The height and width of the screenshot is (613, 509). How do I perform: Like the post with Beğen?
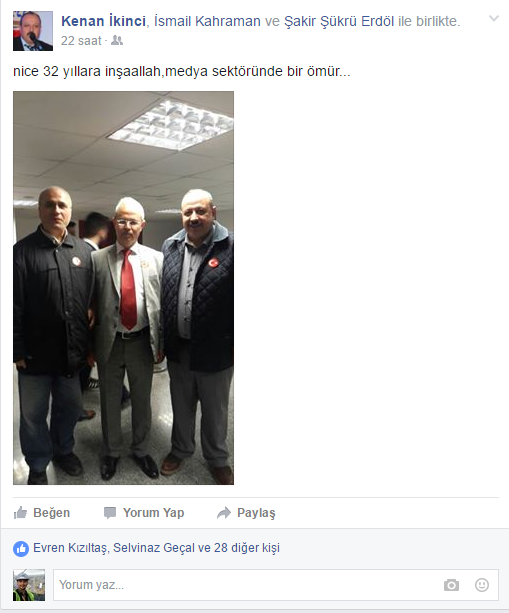[x=42, y=513]
